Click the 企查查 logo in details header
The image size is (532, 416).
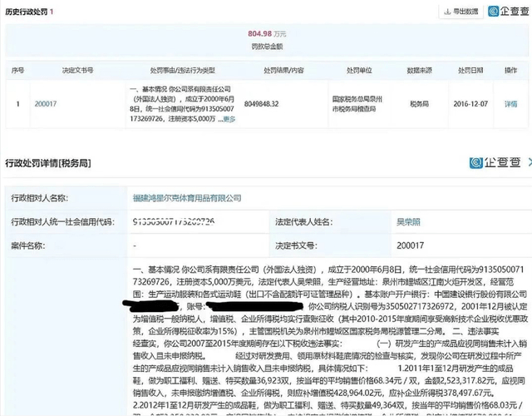(495, 163)
